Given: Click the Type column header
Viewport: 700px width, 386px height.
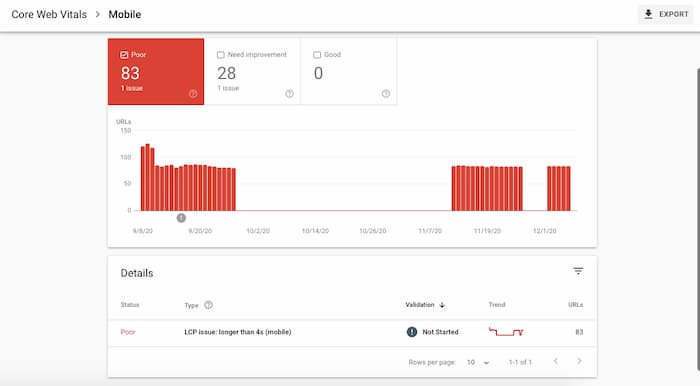Looking at the screenshot, I should coord(191,305).
